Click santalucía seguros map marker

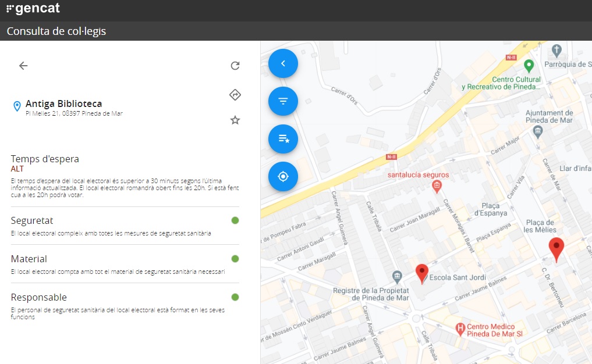click(437, 186)
